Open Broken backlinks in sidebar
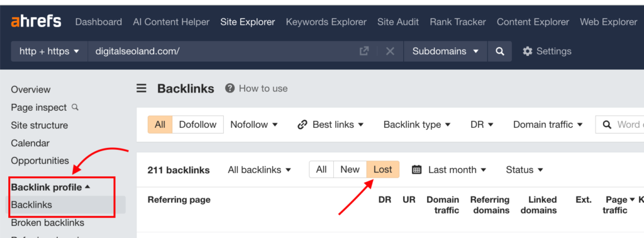Viewport: 644px width, 238px height. (x=48, y=223)
